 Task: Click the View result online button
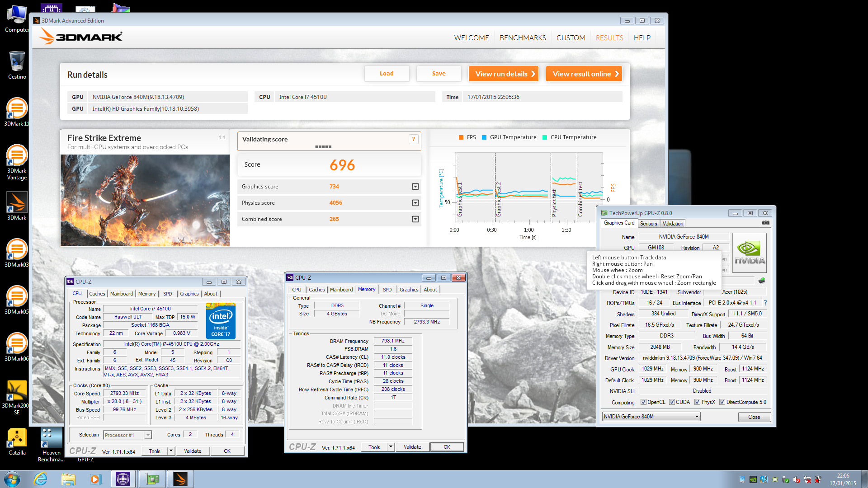(584, 74)
